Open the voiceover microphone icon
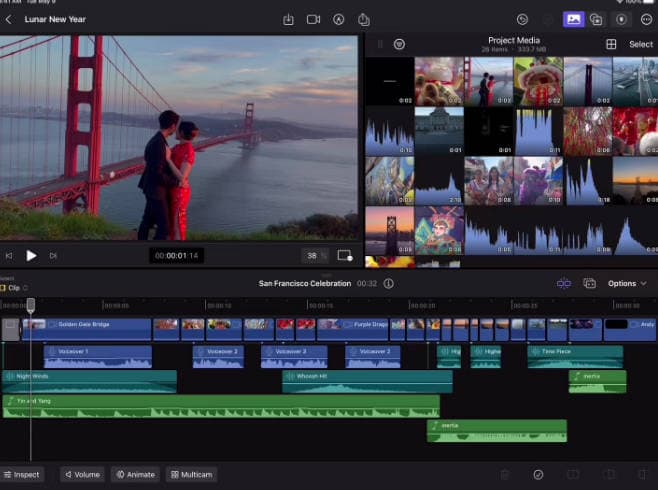 (x=621, y=19)
